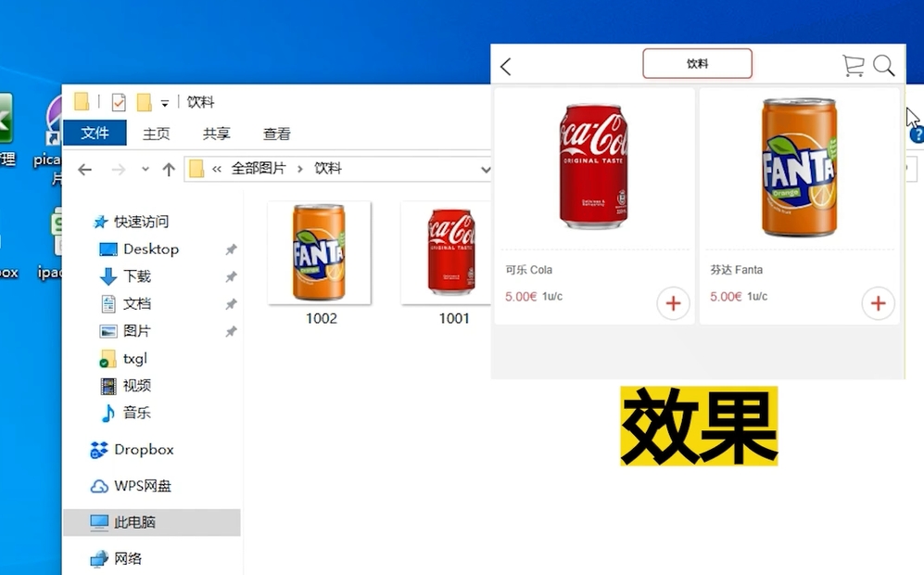Click the New Folder icon in title bar

pyautogui.click(x=144, y=102)
